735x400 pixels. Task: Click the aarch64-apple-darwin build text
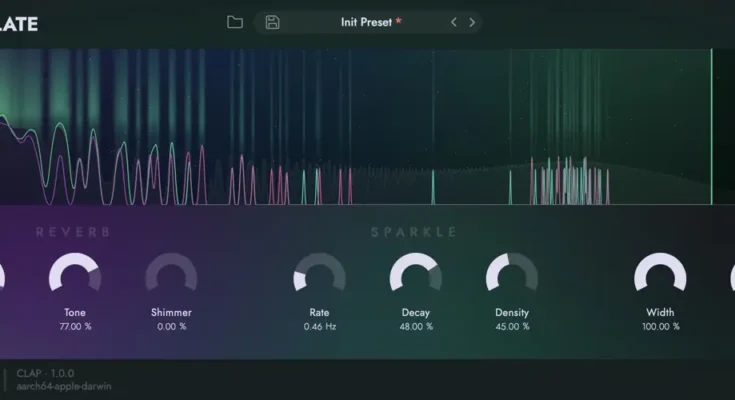(64, 386)
